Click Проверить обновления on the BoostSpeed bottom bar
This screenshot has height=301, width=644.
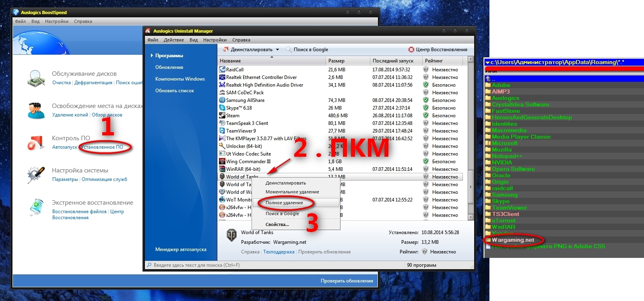(x=347, y=281)
